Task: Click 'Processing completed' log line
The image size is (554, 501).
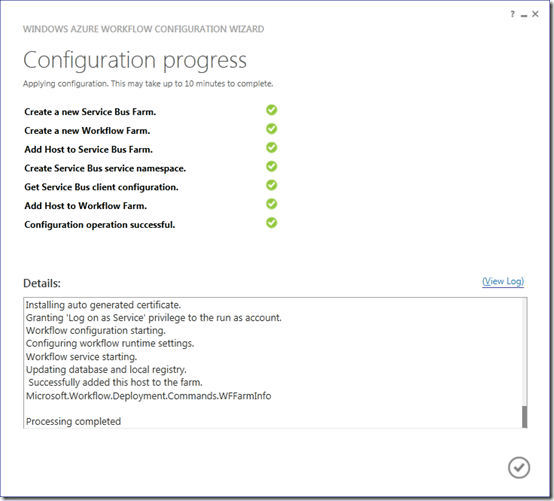Action: (x=73, y=422)
